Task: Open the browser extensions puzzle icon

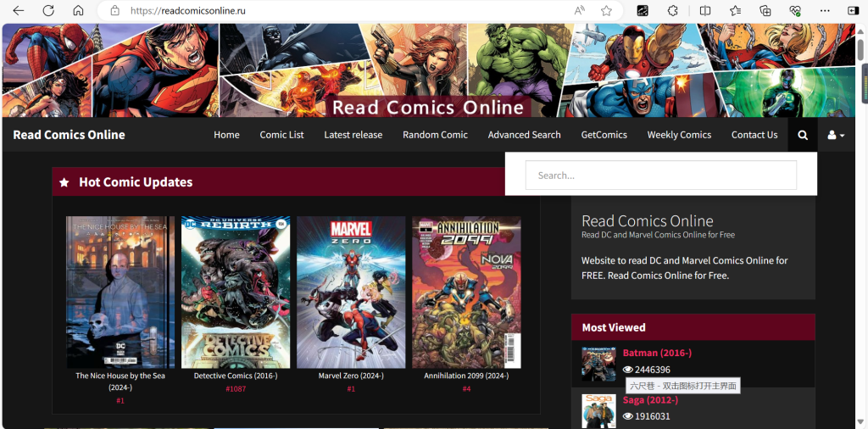Action: pos(672,10)
